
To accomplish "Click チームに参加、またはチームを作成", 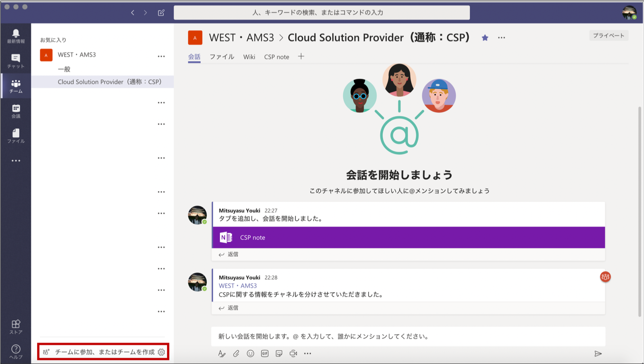I will [x=105, y=352].
